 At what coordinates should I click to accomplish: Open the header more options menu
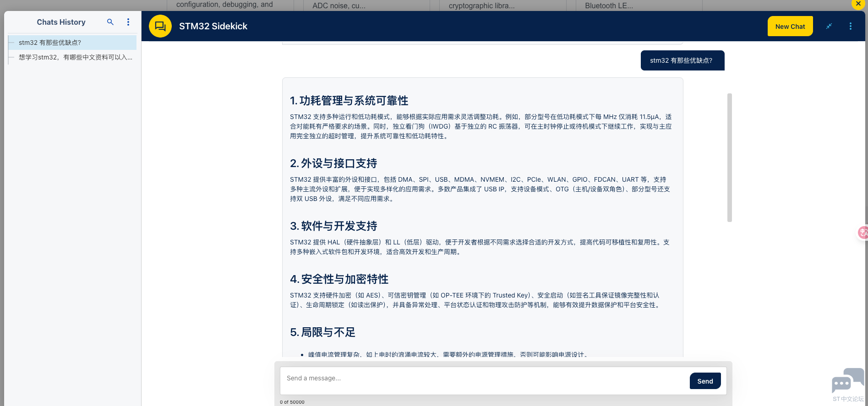(851, 26)
